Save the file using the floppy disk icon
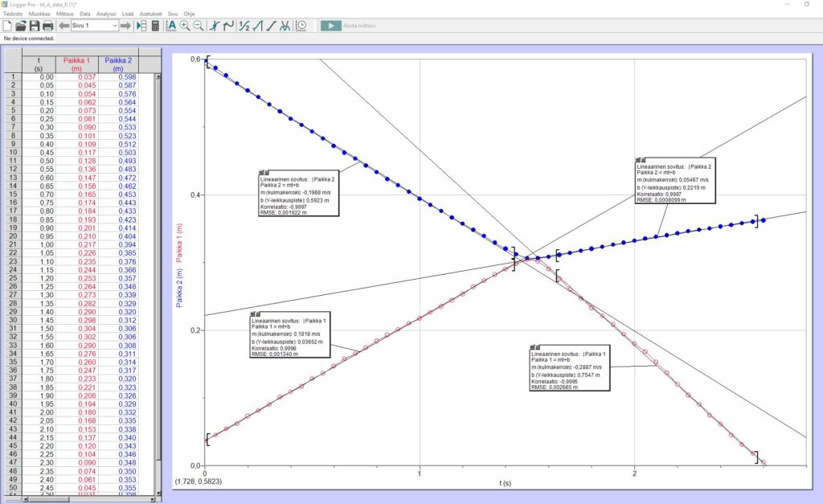Screen dimensions: 823x504 (x=35, y=26)
